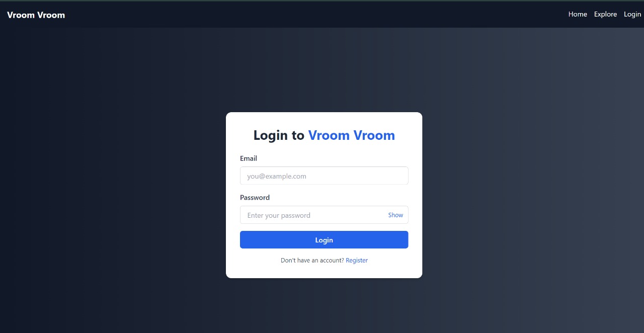Viewport: 644px width, 333px height.
Task: Click the thin strip above the navbar
Action: tap(322, 1)
